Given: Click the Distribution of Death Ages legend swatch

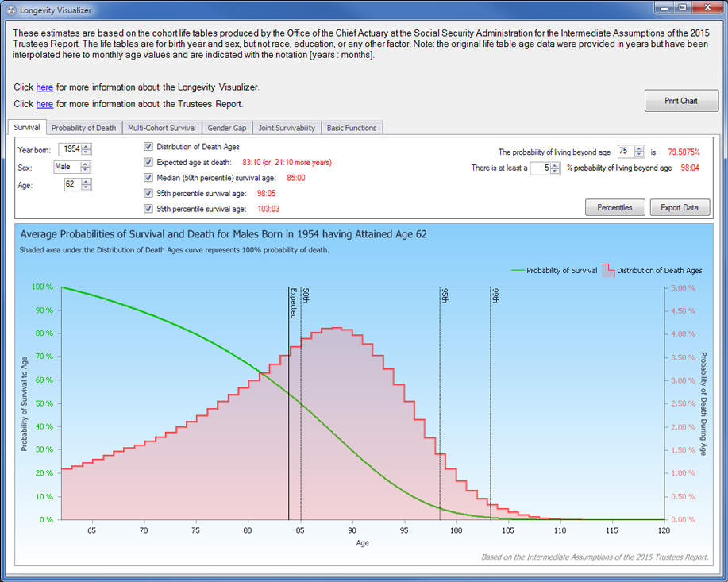Looking at the screenshot, I should click(x=607, y=270).
